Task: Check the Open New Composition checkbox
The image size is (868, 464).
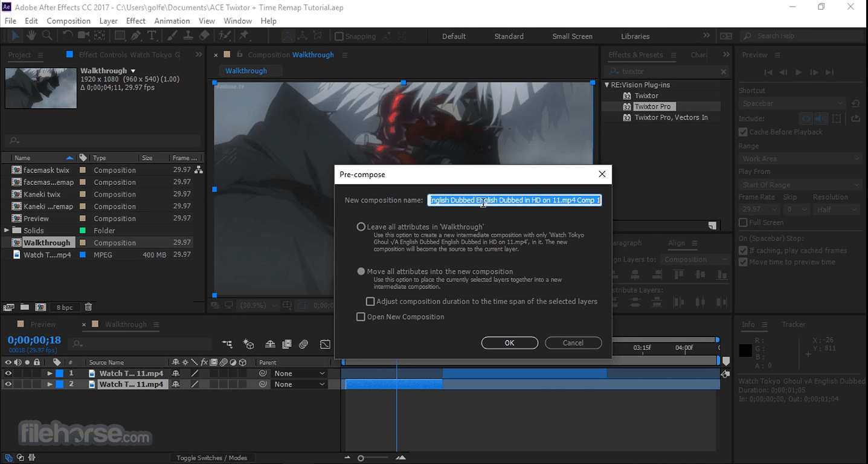Action: point(361,317)
